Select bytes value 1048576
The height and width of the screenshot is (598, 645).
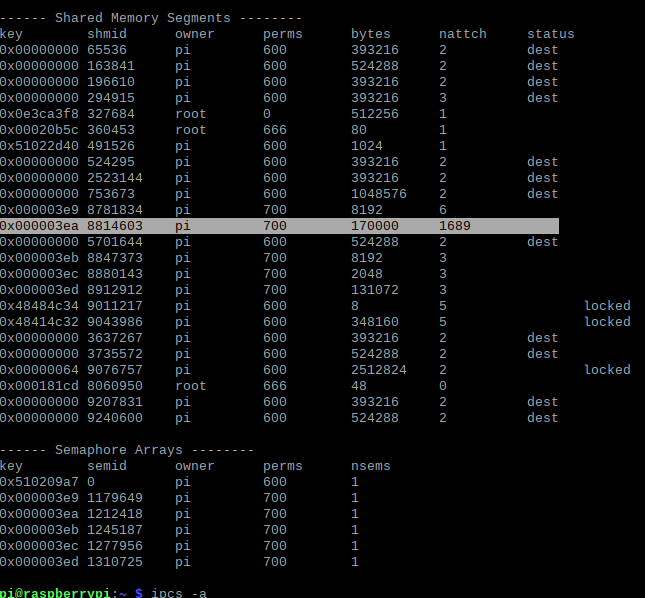click(379, 194)
